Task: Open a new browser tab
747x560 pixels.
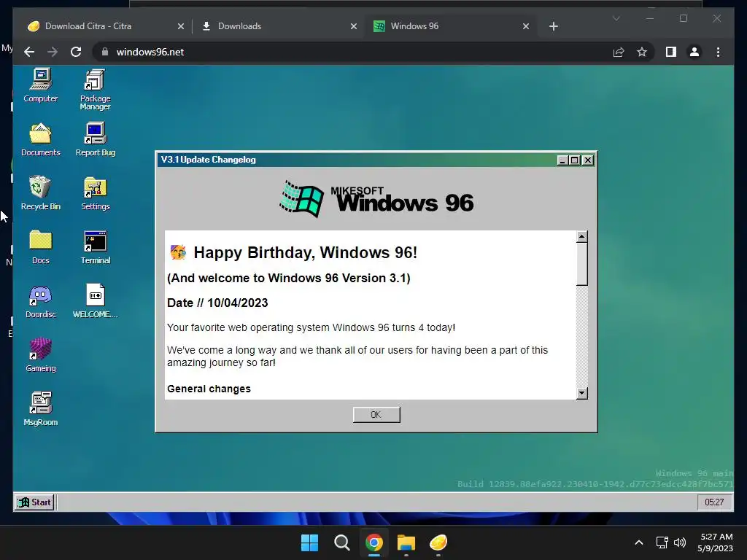Action: 553,26
